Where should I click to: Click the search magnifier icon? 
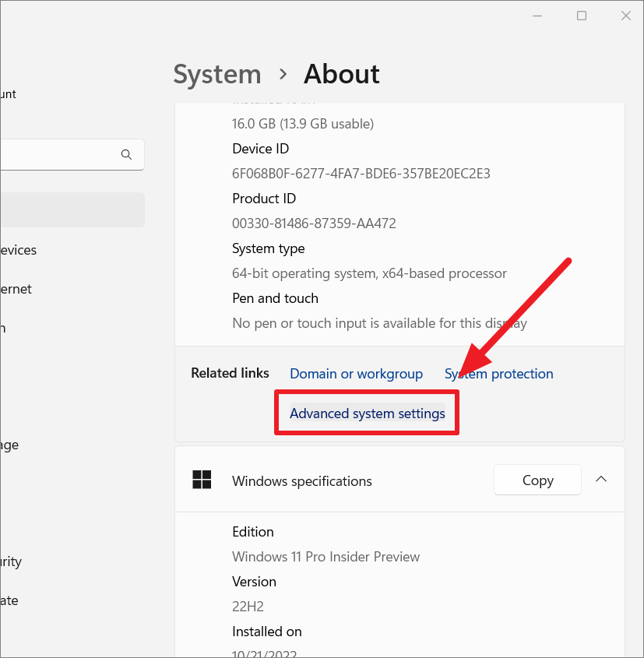[126, 154]
